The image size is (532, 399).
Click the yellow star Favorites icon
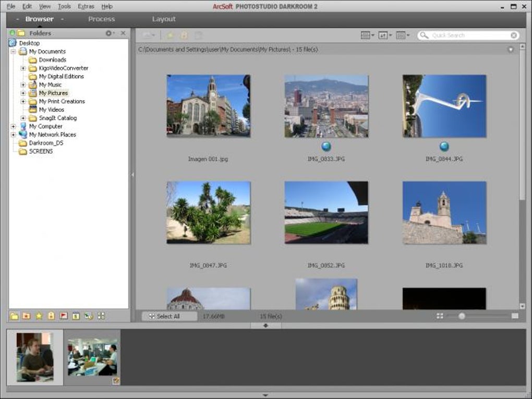[39, 316]
